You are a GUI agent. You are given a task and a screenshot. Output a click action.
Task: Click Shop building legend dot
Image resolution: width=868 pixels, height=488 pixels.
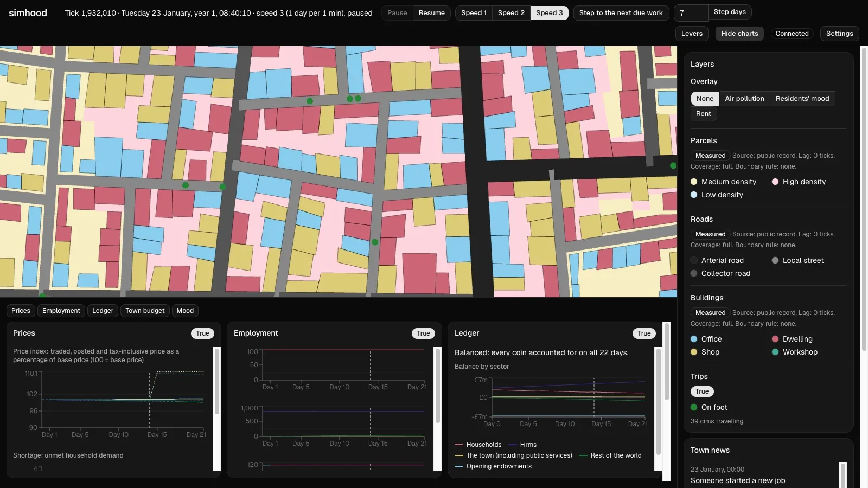694,352
